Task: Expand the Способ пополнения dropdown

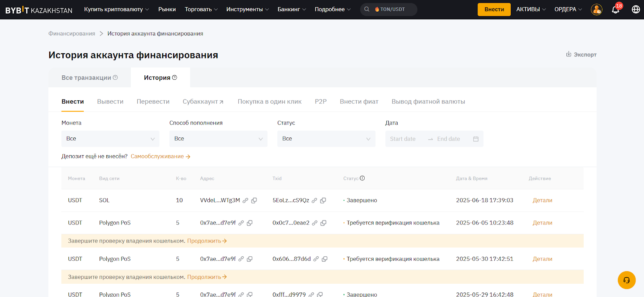Action: pos(218,139)
